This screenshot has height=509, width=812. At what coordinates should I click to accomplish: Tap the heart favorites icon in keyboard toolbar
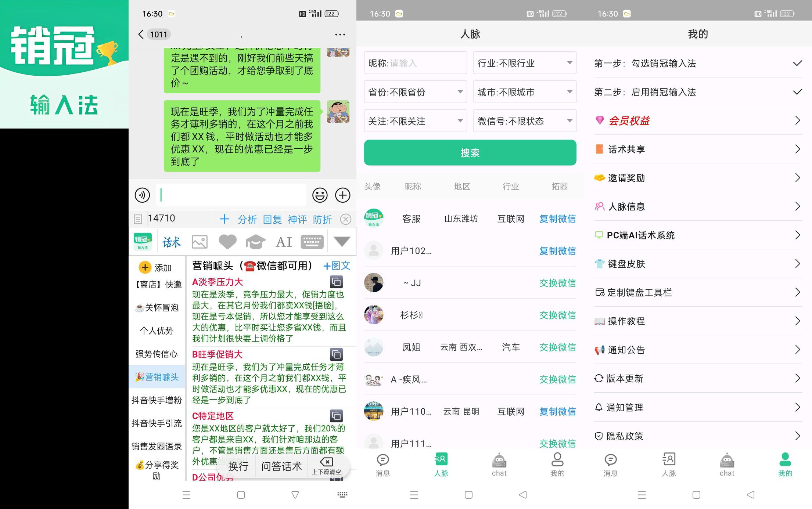coord(227,242)
